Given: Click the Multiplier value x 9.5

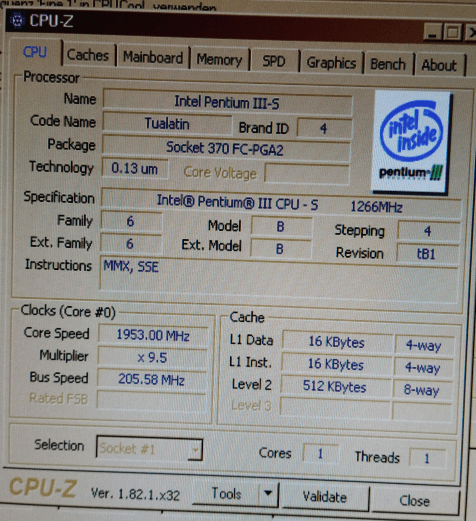Looking at the screenshot, I should pyautogui.click(x=152, y=357).
